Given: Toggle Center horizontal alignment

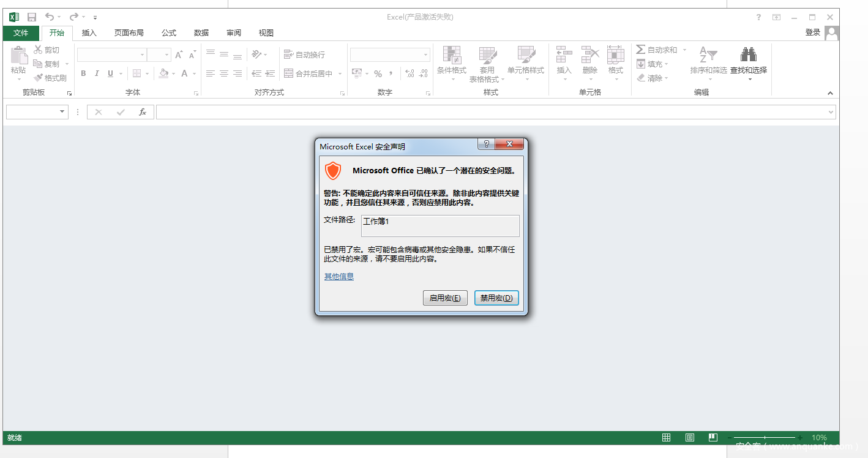Looking at the screenshot, I should tap(224, 73).
